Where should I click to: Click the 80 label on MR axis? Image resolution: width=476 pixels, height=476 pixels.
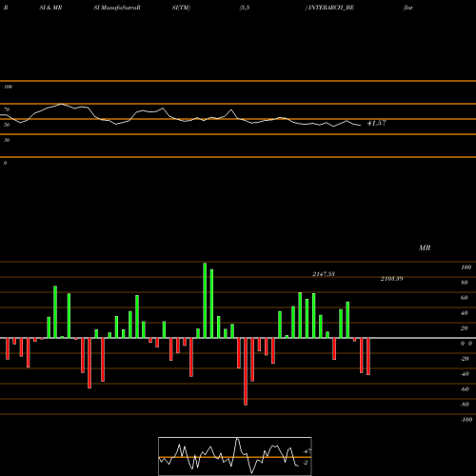tap(465, 283)
